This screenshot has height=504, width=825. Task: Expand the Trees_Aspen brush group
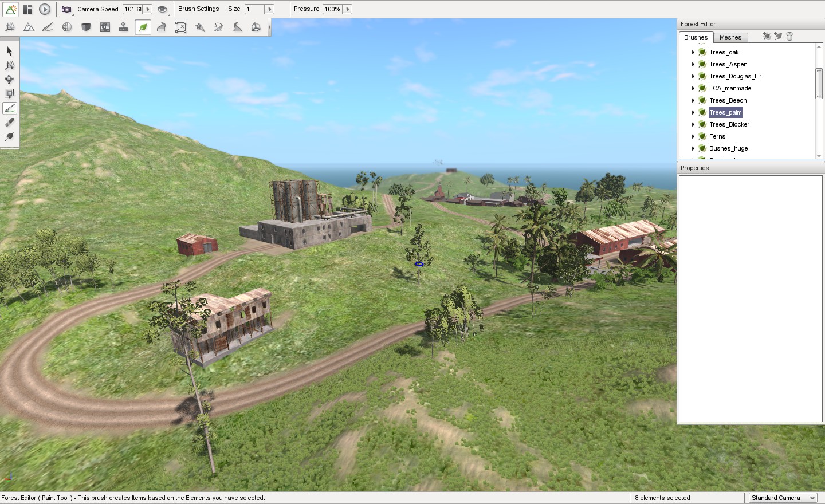693,64
